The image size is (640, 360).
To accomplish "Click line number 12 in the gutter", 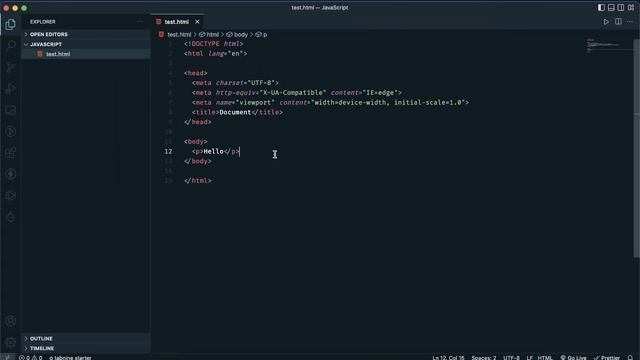I will coord(168,151).
